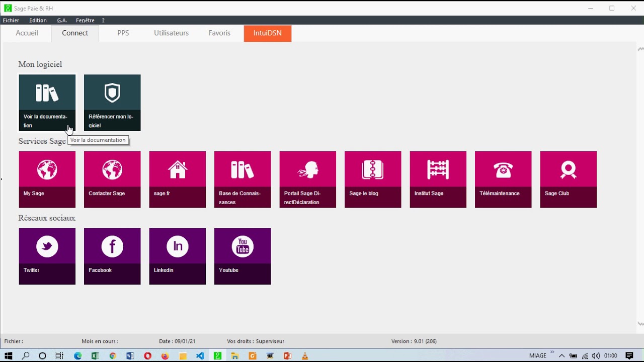Open the Twitter tile
The width and height of the screenshot is (644, 362).
pos(47,256)
